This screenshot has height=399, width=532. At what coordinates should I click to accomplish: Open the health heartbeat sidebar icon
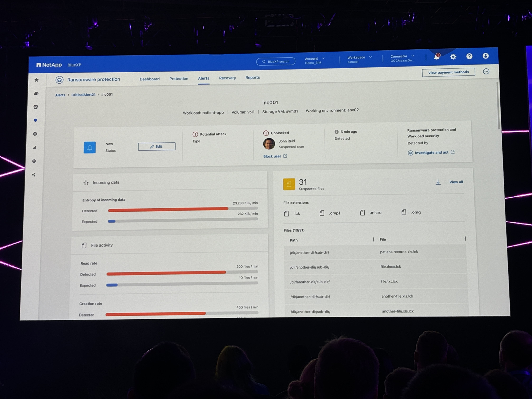click(x=36, y=107)
